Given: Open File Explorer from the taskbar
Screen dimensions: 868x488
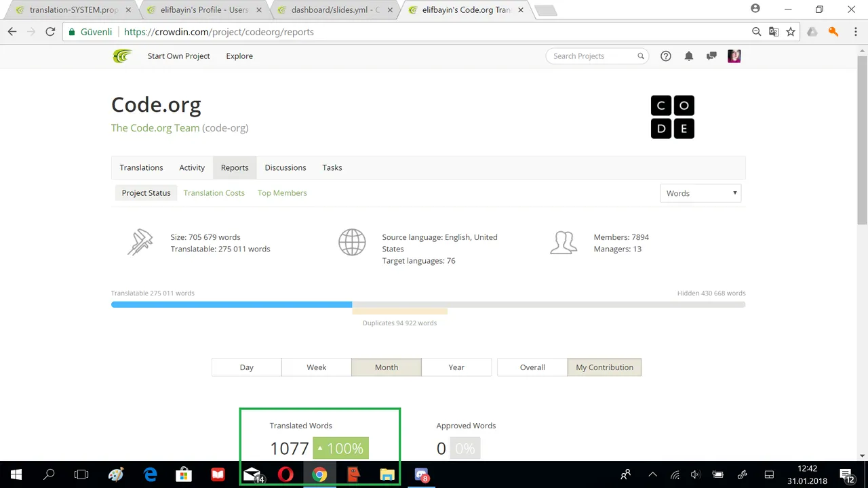Looking at the screenshot, I should coord(387,474).
